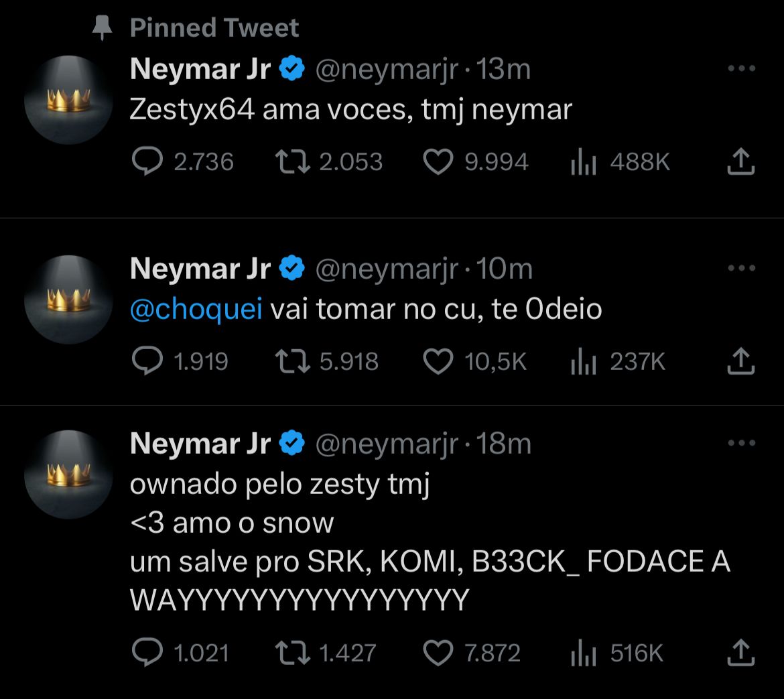Reply to the "ownado pelo zesty" tweet
Screen dimensions: 784x699
[x=147, y=653]
